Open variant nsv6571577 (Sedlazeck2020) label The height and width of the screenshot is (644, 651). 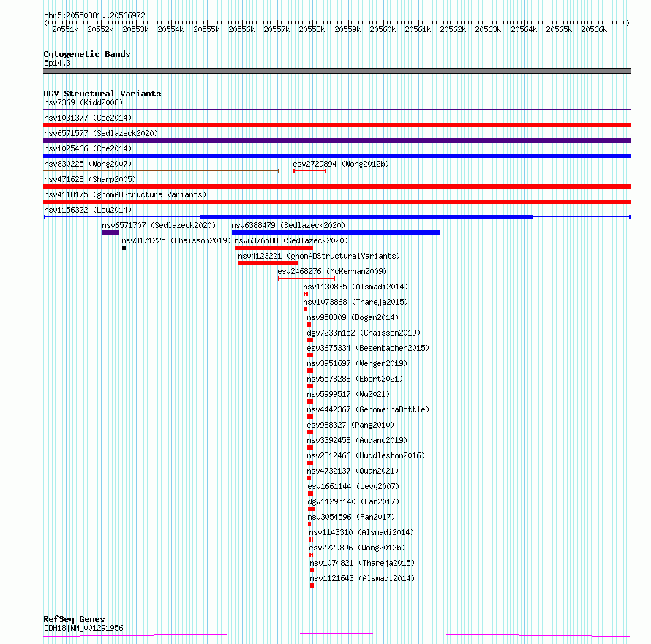pos(101,133)
